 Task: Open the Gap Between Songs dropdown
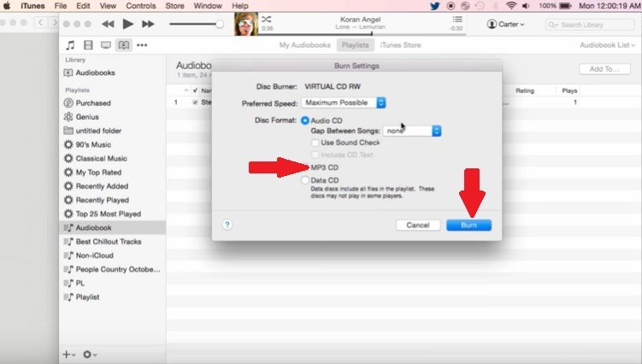[x=412, y=131]
